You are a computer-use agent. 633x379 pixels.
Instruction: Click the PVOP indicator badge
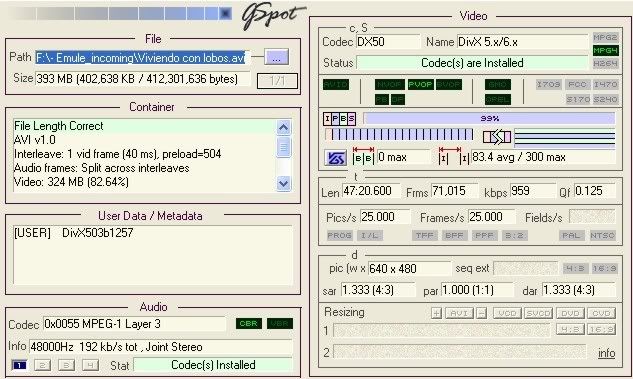pyautogui.click(x=421, y=85)
